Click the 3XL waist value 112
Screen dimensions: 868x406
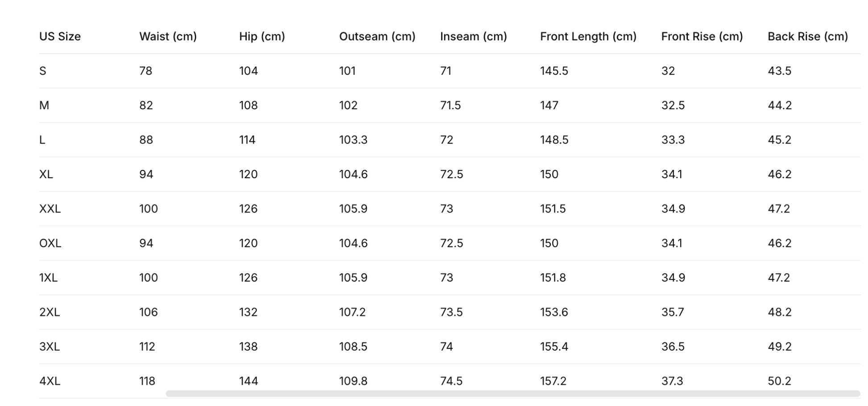[x=147, y=346]
